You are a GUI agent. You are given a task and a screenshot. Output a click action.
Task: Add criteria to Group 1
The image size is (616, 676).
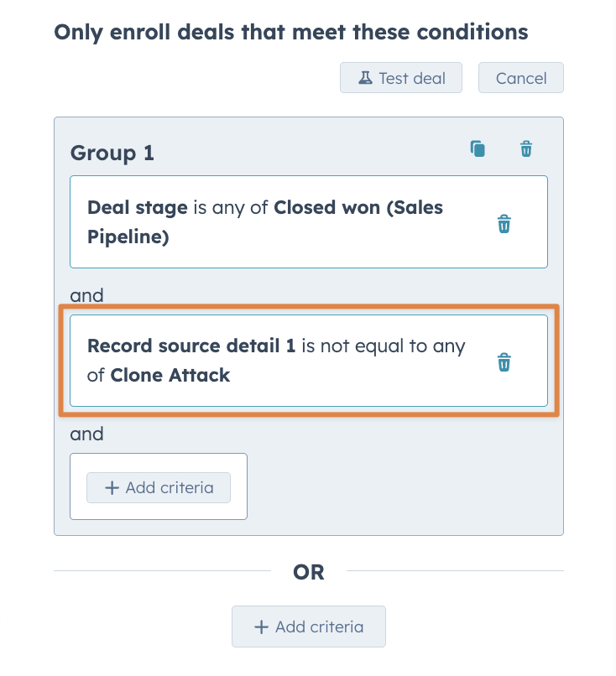point(158,487)
